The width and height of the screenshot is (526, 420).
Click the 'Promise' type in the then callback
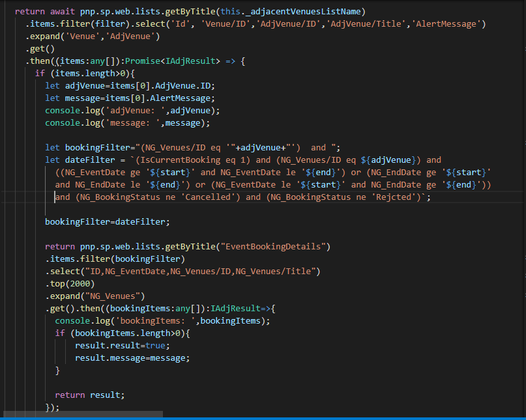click(143, 61)
